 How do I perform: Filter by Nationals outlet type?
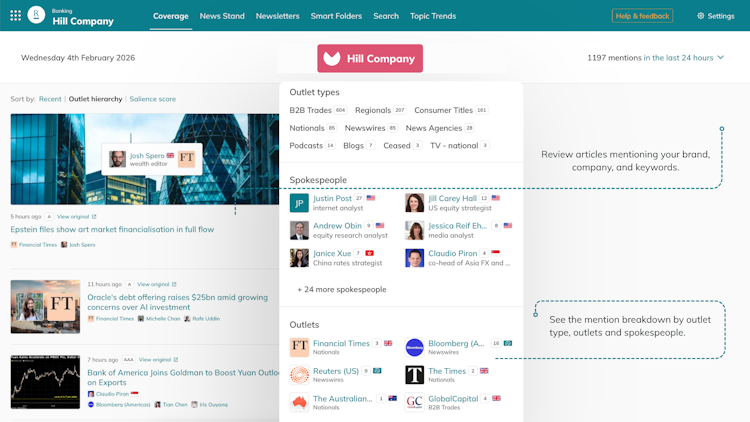[313, 128]
